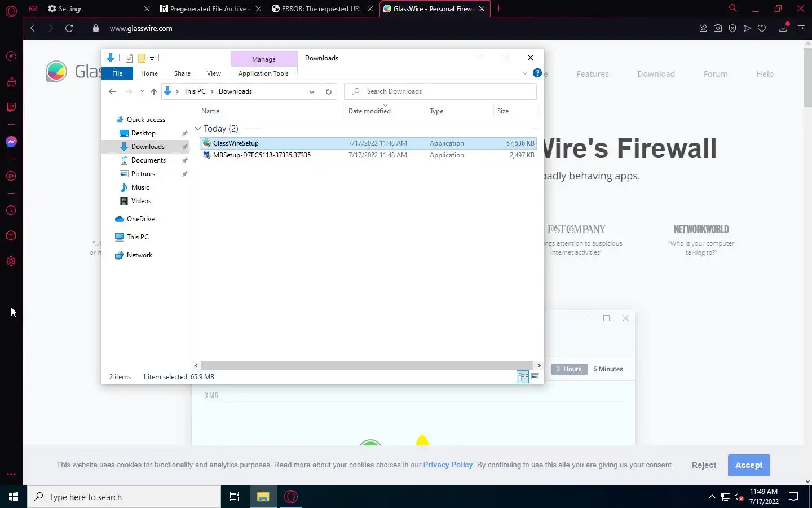Unpin Documents from Quick access

click(184, 160)
